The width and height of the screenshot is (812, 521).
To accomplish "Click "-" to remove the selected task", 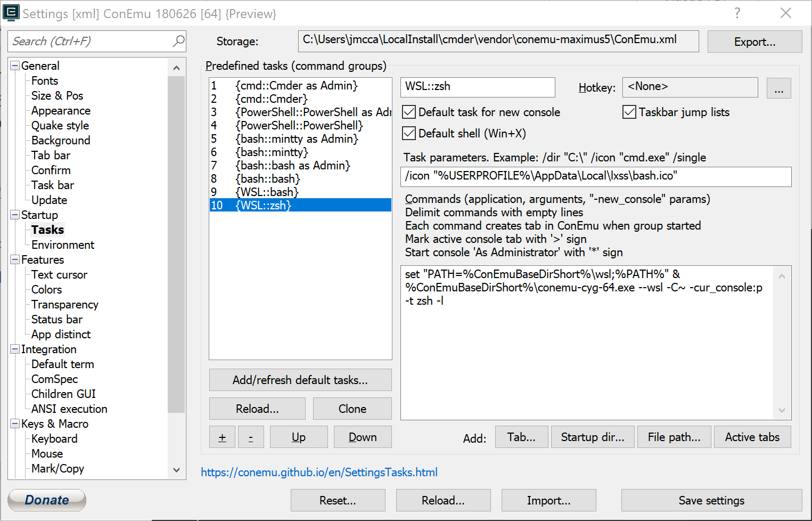I will coord(251,437).
